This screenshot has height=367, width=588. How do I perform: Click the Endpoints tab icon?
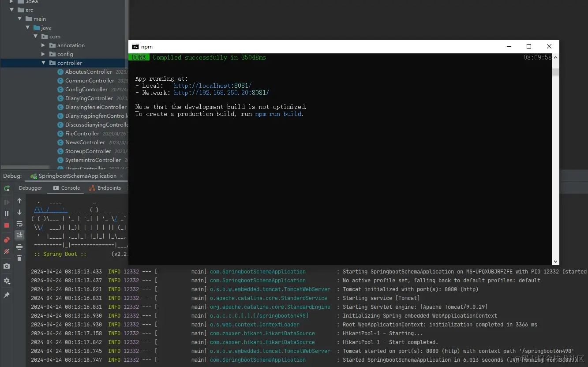pos(92,188)
